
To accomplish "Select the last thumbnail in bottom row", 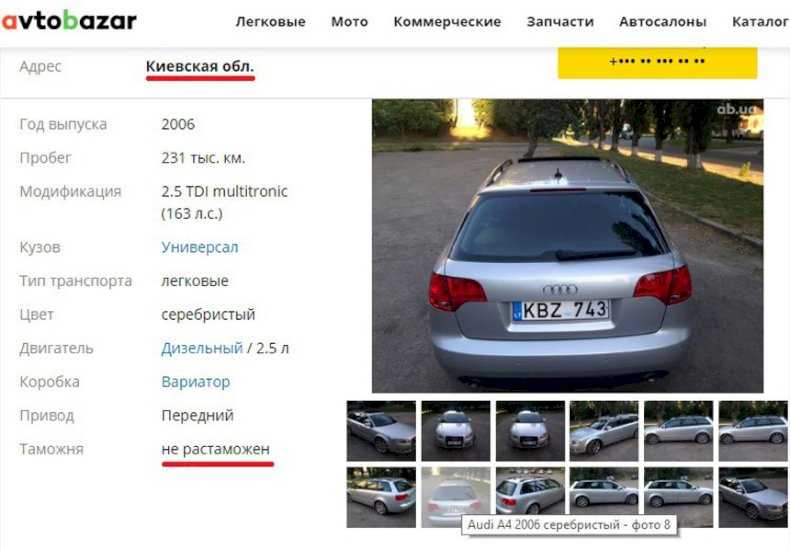I will [753, 497].
